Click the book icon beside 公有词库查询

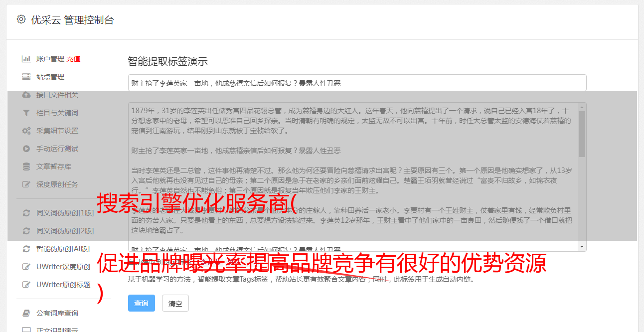tap(26, 313)
